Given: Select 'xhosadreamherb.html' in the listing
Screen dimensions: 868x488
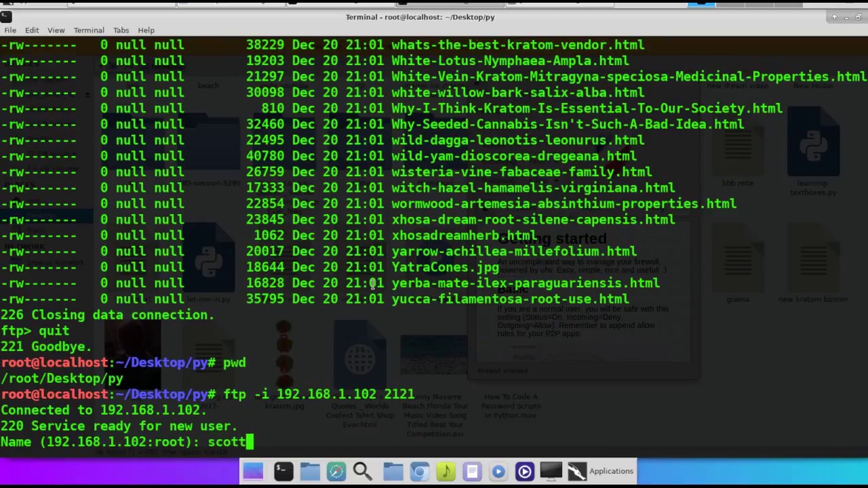Looking at the screenshot, I should [x=464, y=235].
